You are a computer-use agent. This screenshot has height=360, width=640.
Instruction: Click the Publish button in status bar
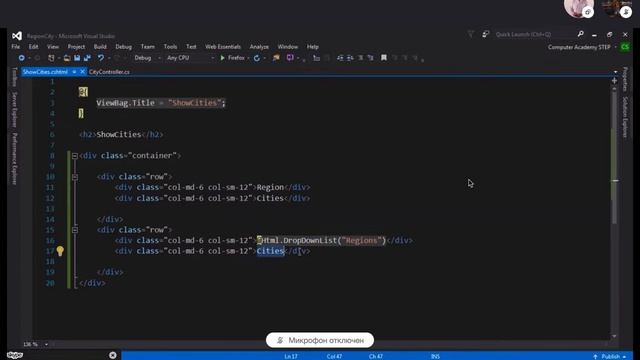609,356
